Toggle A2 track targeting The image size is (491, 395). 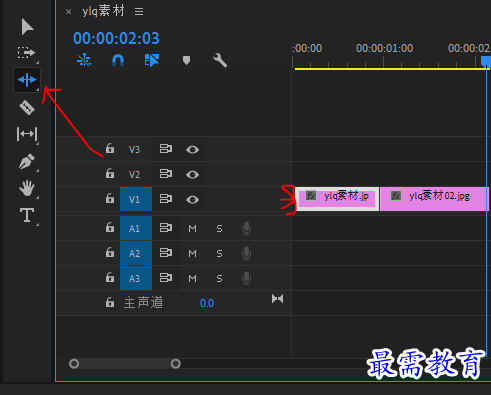[x=136, y=253]
